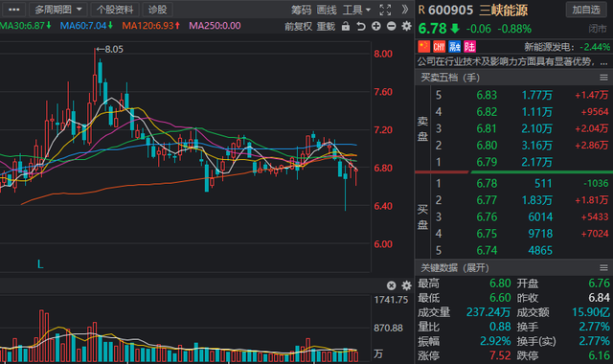Select buy level 2 price 6.77

487,200
